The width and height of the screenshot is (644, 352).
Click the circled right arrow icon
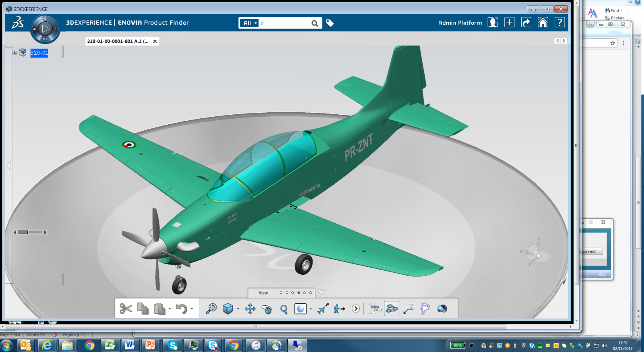tap(356, 309)
